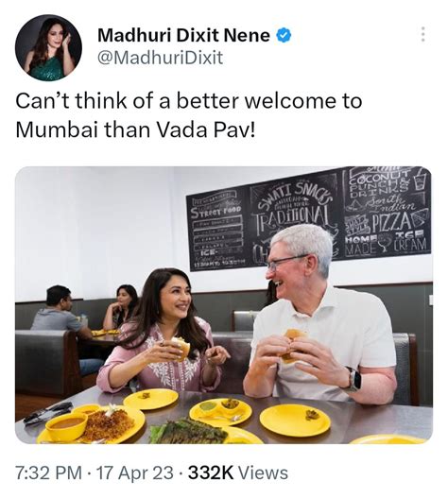Open the circular profile avatar
448x498 pixels.
pyautogui.click(x=48, y=47)
